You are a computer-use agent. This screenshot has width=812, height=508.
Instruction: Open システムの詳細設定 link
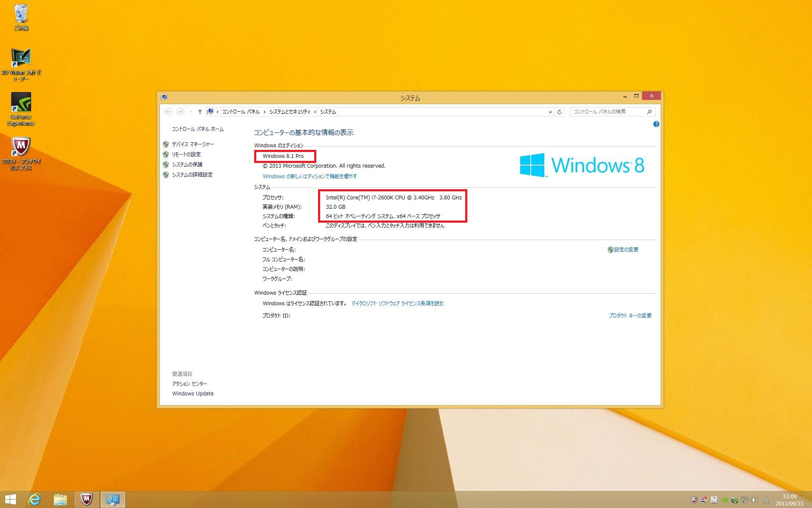click(x=192, y=175)
